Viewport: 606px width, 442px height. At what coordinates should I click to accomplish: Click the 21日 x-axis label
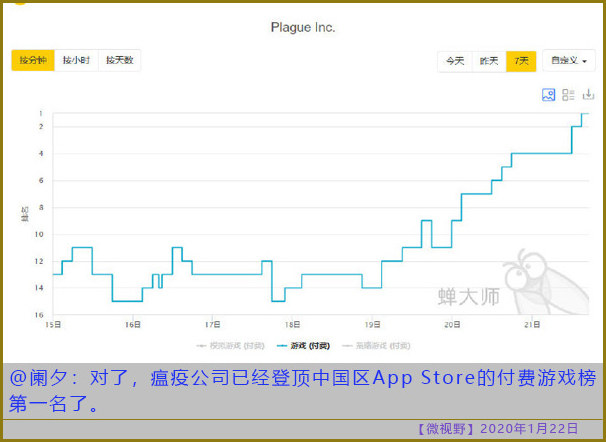click(532, 325)
